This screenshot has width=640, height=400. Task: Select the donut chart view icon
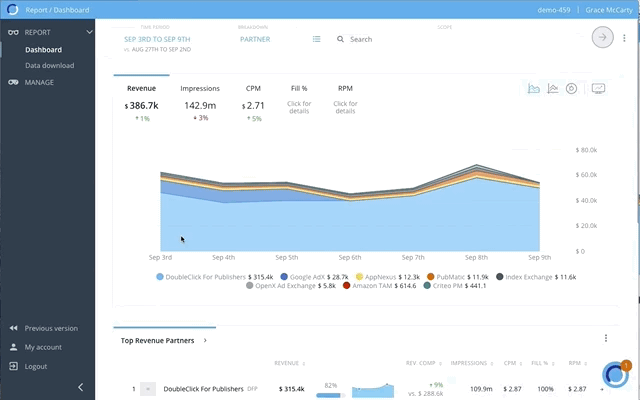pyautogui.click(x=571, y=88)
